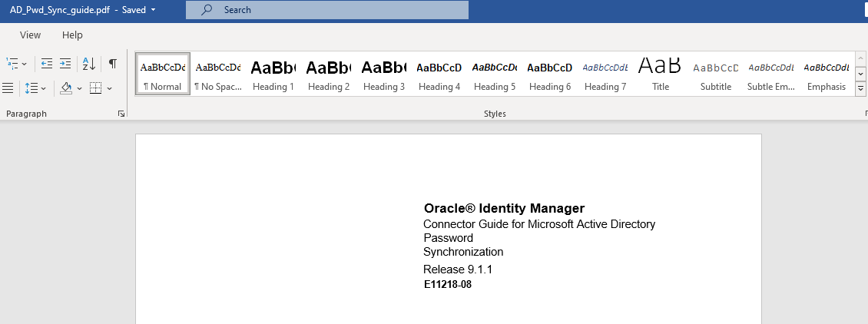Image resolution: width=868 pixels, height=324 pixels.
Task: Open the multilevel list button
Action: point(12,64)
